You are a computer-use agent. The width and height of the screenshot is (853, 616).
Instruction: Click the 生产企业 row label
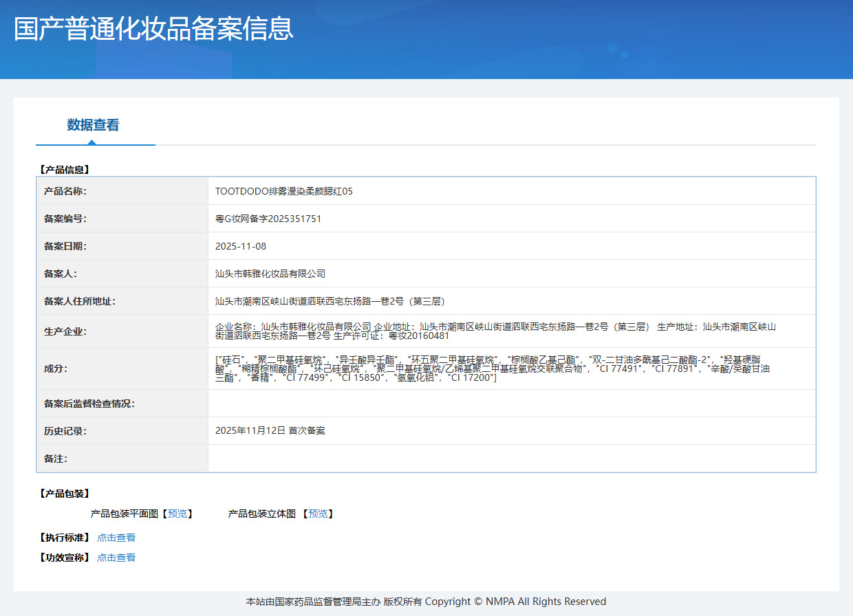tap(65, 331)
